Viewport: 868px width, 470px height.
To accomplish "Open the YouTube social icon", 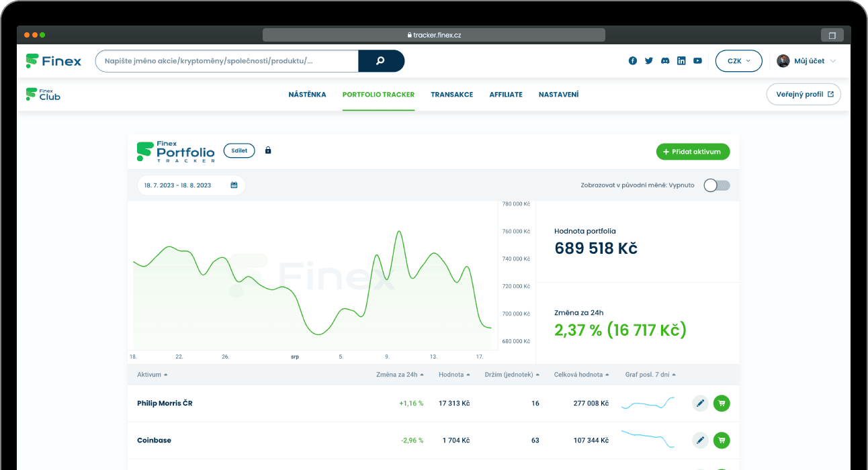I will 697,61.
